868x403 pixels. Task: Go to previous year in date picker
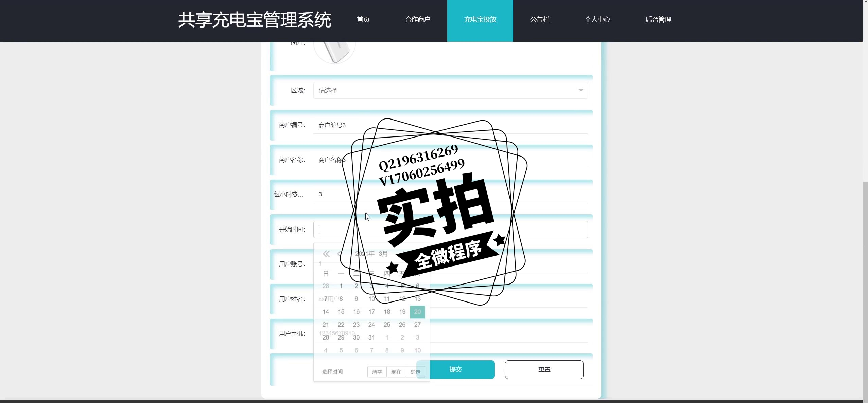326,254
